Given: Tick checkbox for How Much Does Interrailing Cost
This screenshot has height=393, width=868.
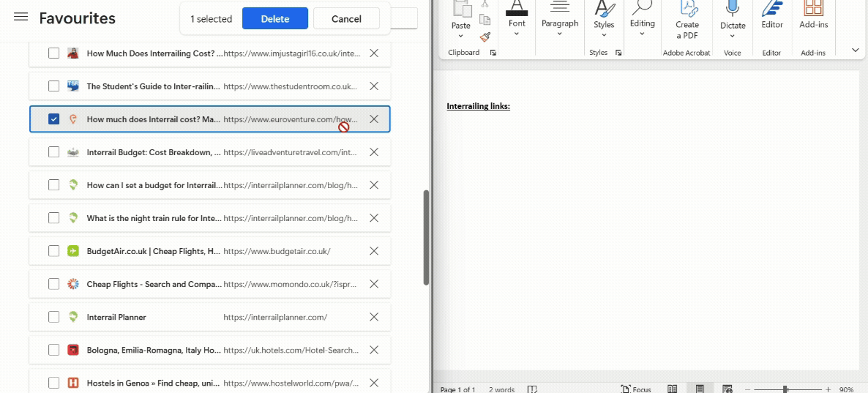Looking at the screenshot, I should [53, 53].
